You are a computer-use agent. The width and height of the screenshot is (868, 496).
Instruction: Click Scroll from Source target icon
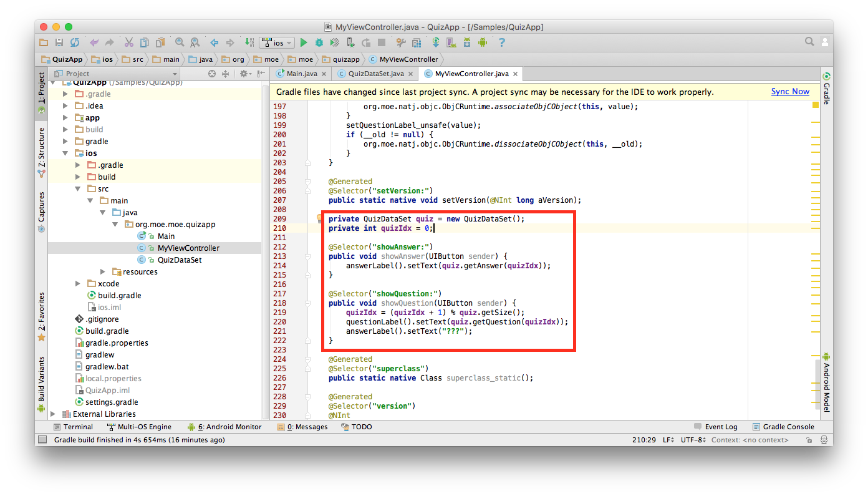tap(212, 74)
